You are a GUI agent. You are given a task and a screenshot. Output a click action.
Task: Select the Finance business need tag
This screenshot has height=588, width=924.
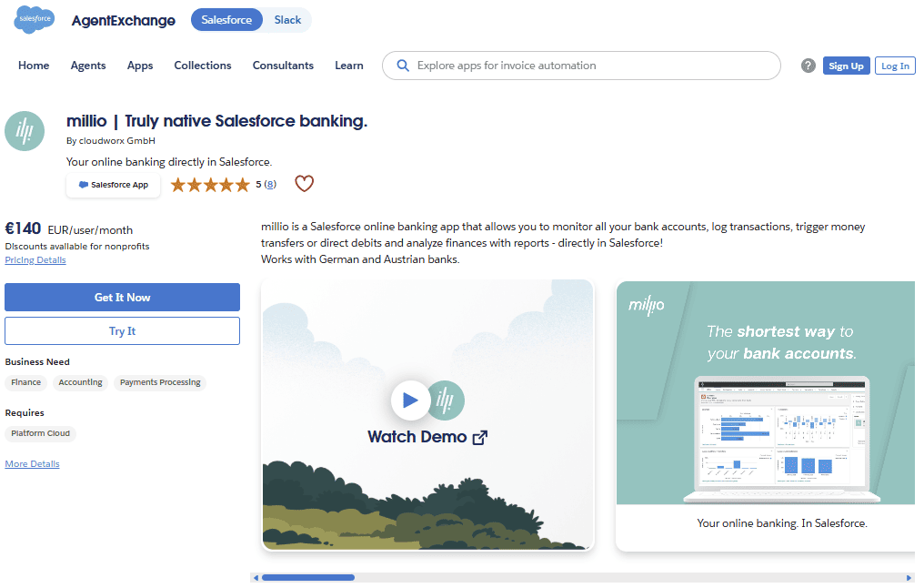click(26, 382)
